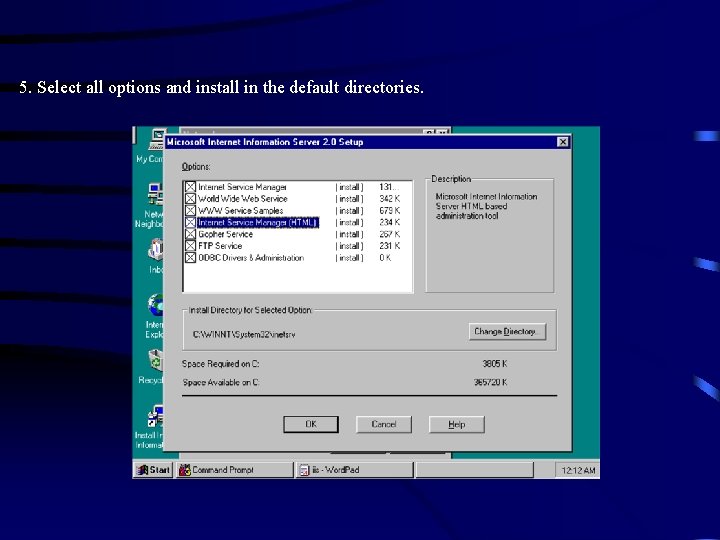Select My Computer desktop icon

tap(151, 146)
